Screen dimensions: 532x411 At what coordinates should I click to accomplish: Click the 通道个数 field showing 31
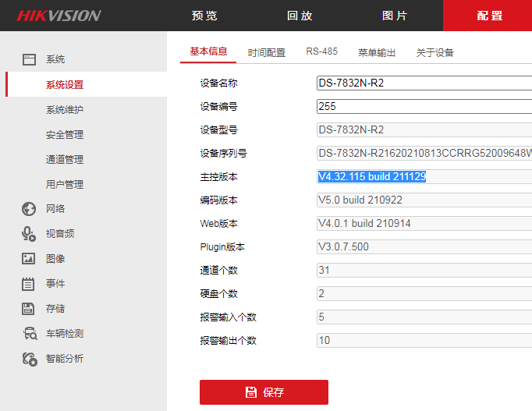tap(424, 271)
